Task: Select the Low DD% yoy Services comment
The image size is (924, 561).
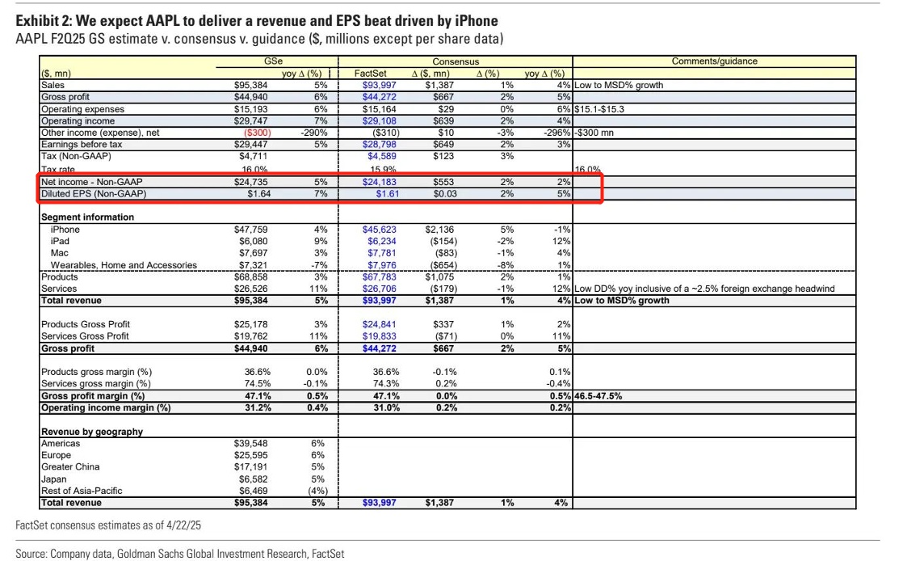Action: [704, 289]
